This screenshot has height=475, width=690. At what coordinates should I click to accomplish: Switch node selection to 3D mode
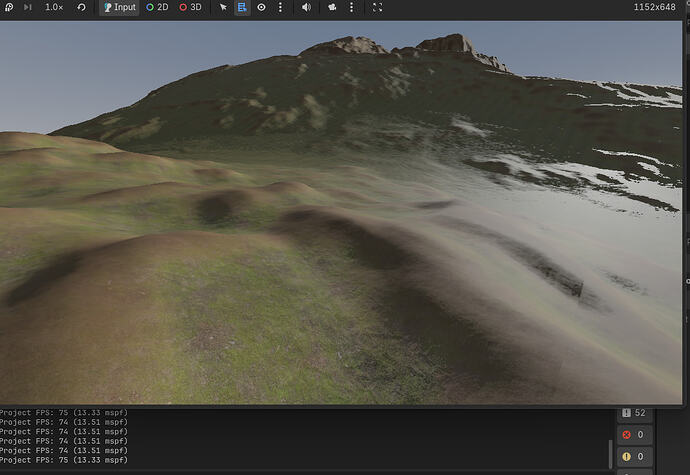click(191, 7)
